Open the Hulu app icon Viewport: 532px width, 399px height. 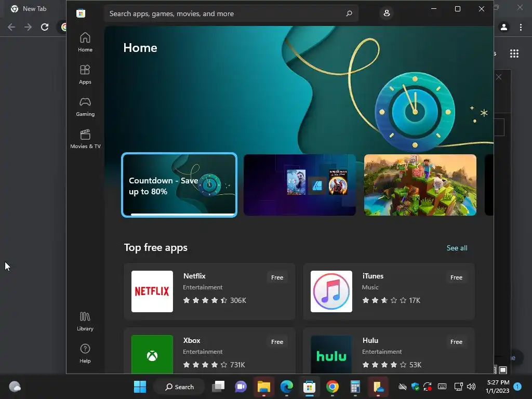tap(331, 354)
